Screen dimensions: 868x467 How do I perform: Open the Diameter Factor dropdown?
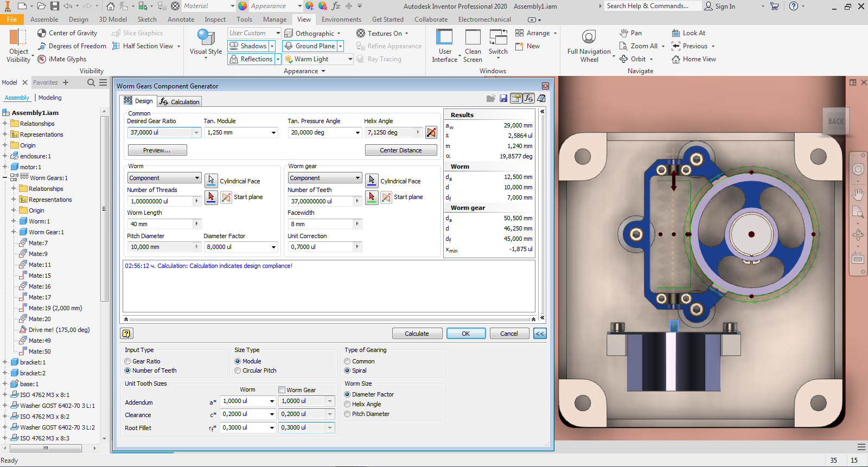(x=273, y=247)
